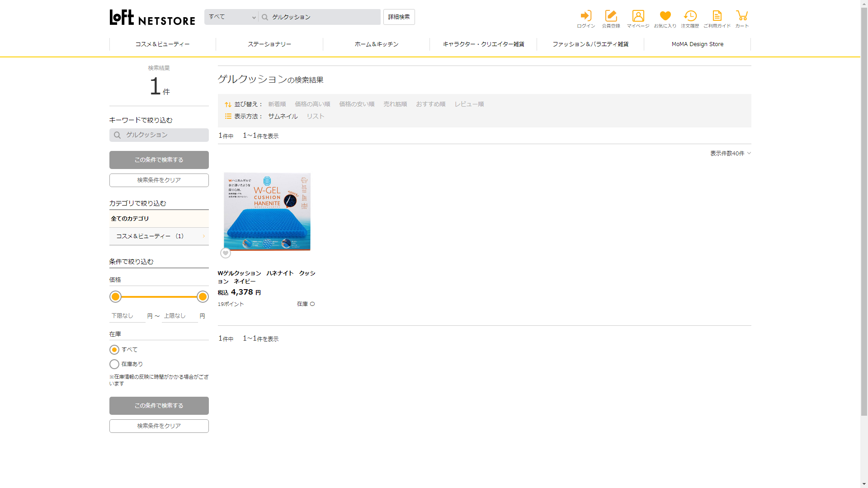This screenshot has height=488, width=868.
Task: Sort results by 価格の安い順
Action: tap(357, 104)
